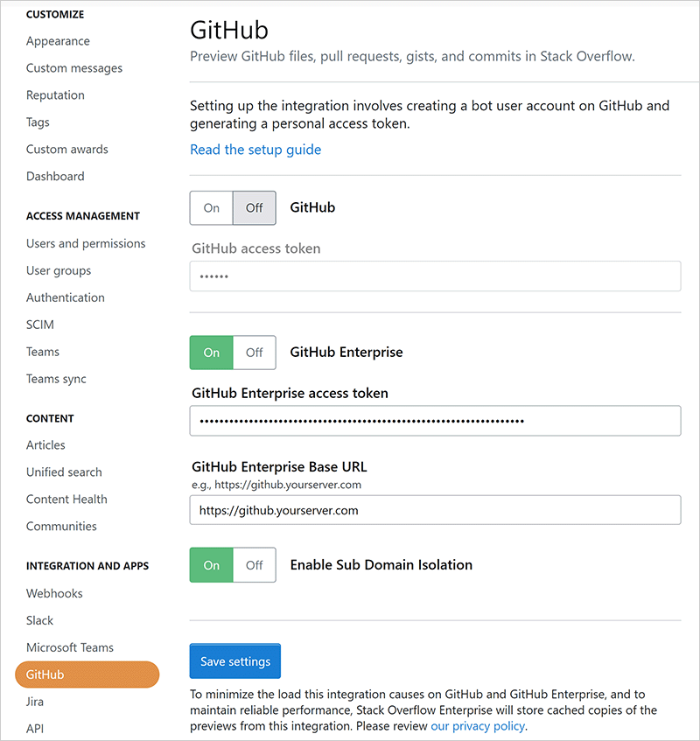
Task: Go to the Jira integration page
Action: coord(35,702)
